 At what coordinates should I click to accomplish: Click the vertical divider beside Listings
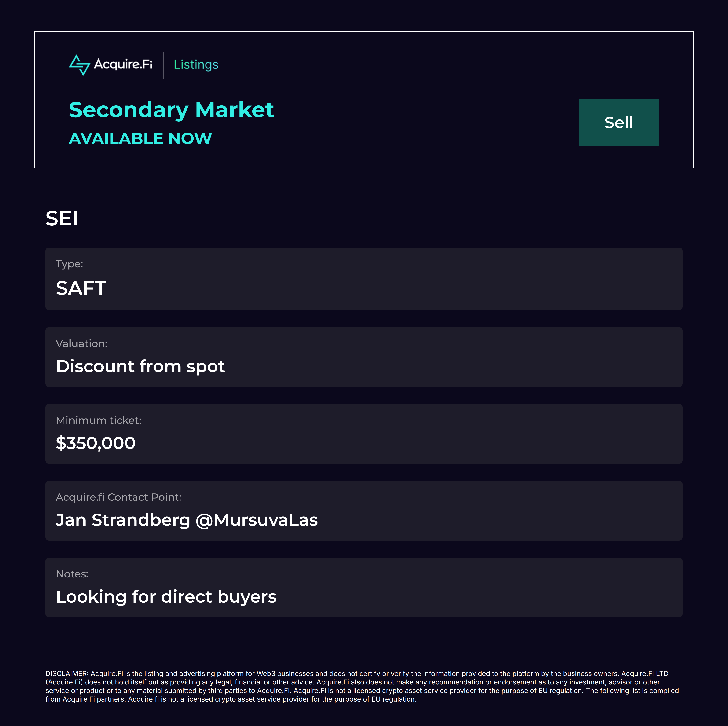click(x=163, y=65)
